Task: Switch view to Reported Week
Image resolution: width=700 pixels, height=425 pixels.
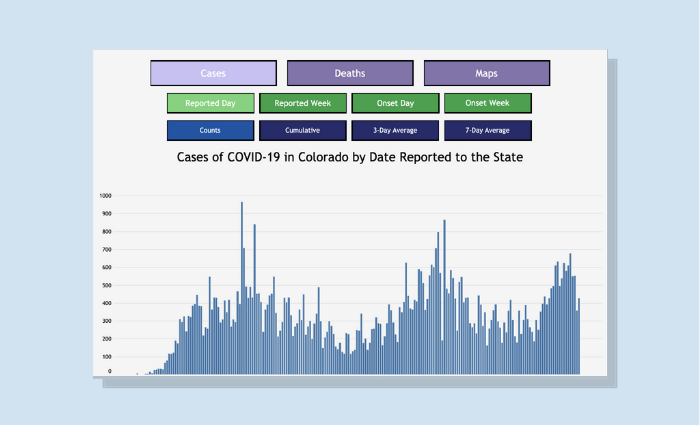Action: pos(303,103)
